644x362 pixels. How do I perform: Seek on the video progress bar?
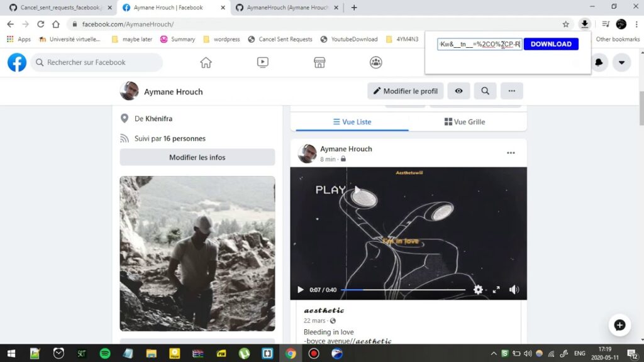point(403,290)
